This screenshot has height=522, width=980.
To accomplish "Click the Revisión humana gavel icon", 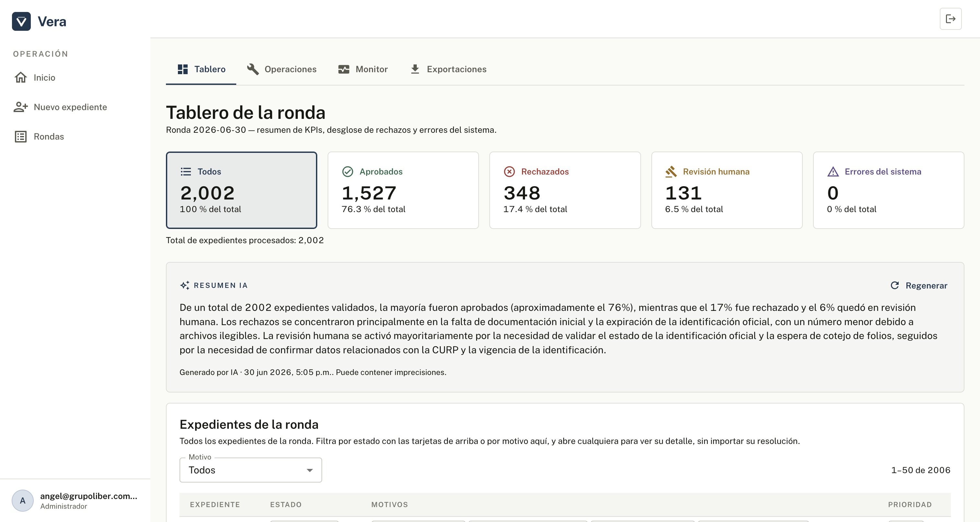I will tap(671, 172).
